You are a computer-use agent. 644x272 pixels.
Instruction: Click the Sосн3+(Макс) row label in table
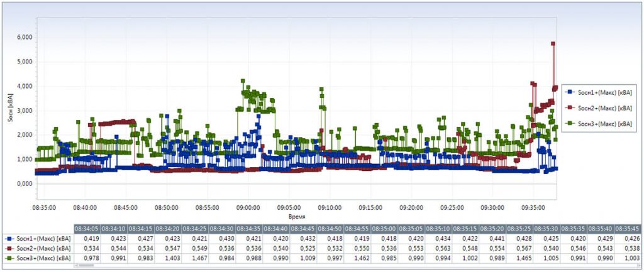(43, 258)
